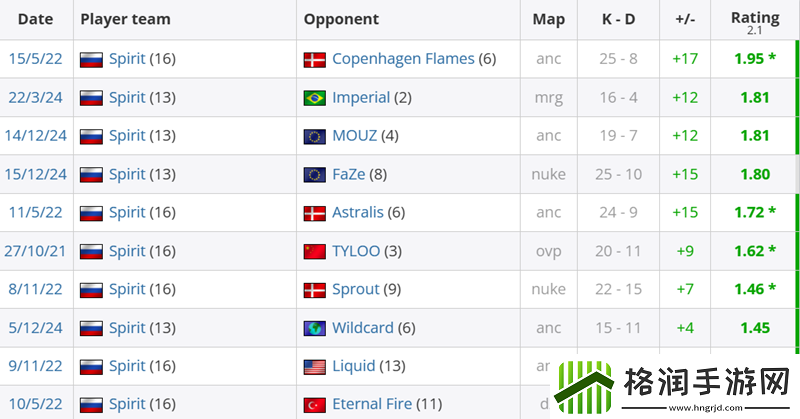Sort by Rating 2.1 column header
This screenshot has height=419, width=800.
coord(755,20)
